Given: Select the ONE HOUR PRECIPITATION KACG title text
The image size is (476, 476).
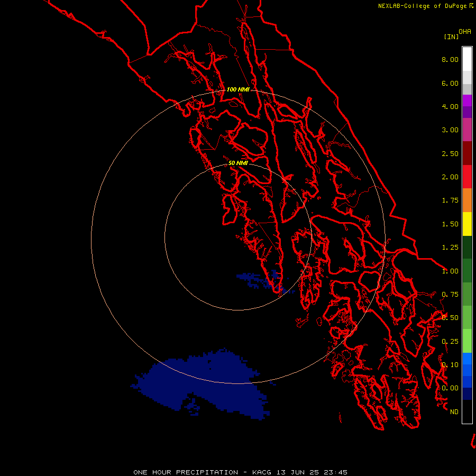Looking at the screenshot, I should click(240, 472).
